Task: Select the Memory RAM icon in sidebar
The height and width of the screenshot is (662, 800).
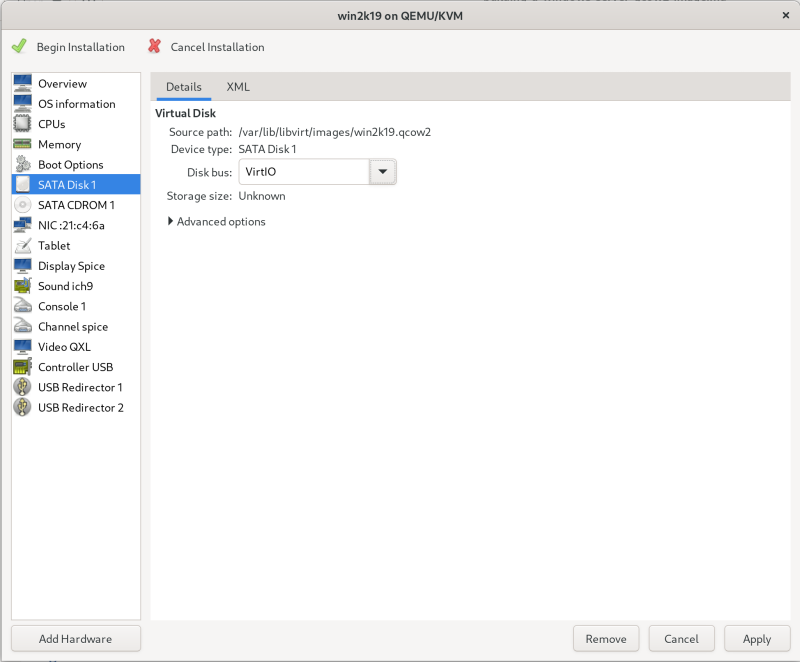Action: point(22,144)
